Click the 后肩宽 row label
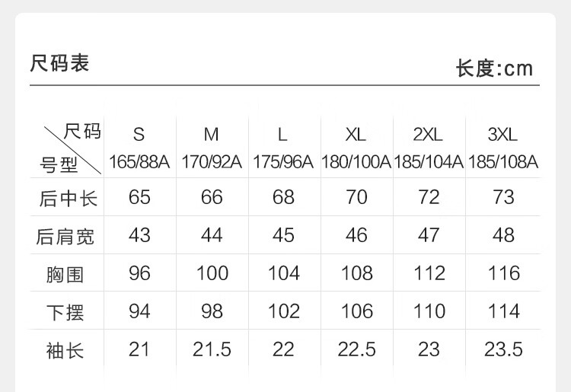The width and height of the screenshot is (571, 392). point(65,237)
